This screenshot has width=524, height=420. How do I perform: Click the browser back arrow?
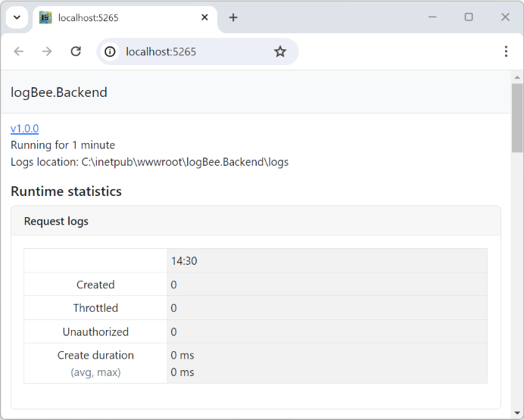[x=19, y=51]
